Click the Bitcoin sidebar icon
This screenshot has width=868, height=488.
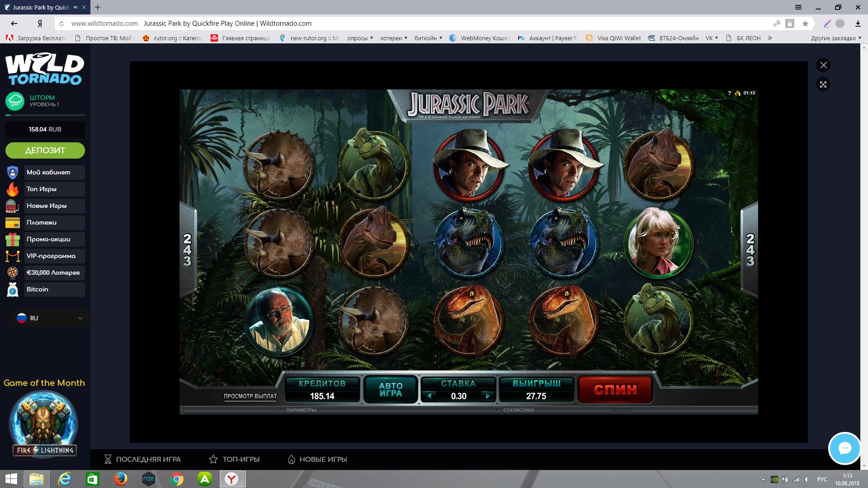point(13,290)
